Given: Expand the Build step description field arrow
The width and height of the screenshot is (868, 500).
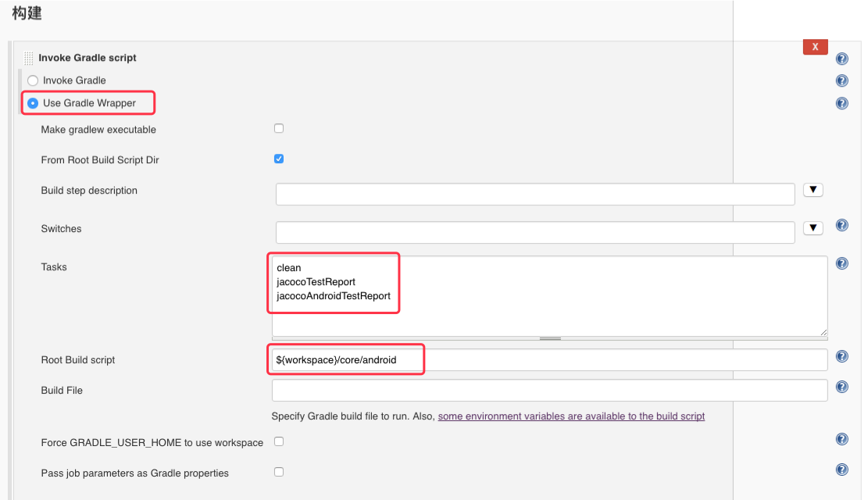Looking at the screenshot, I should pyautogui.click(x=813, y=190).
